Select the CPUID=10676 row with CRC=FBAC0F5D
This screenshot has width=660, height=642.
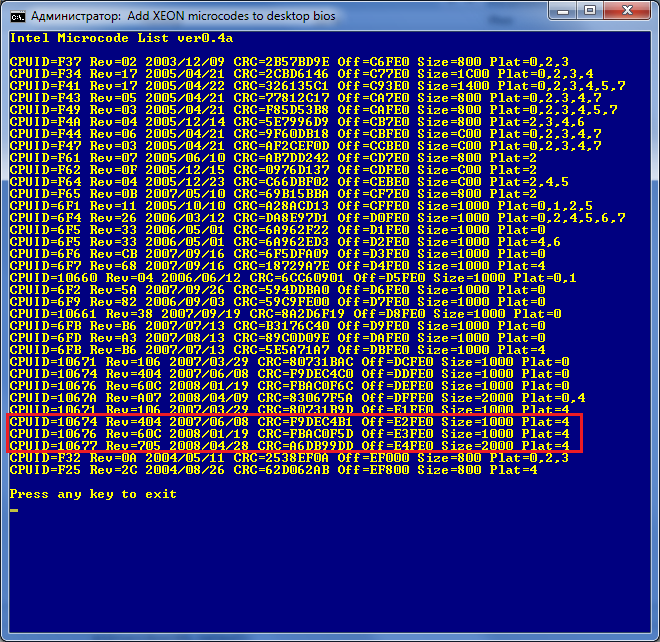click(289, 434)
